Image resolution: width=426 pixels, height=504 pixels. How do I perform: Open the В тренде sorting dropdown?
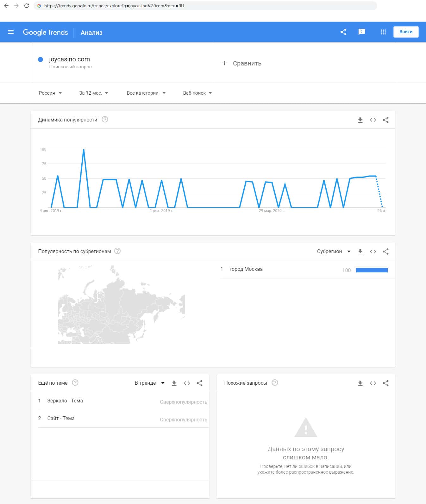[149, 383]
